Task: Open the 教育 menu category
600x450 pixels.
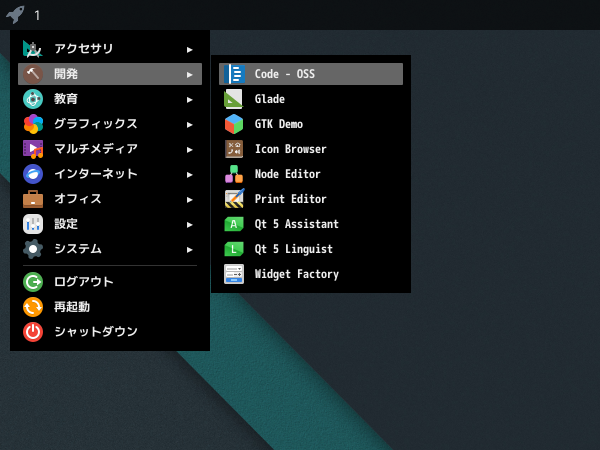Action: click(x=110, y=99)
